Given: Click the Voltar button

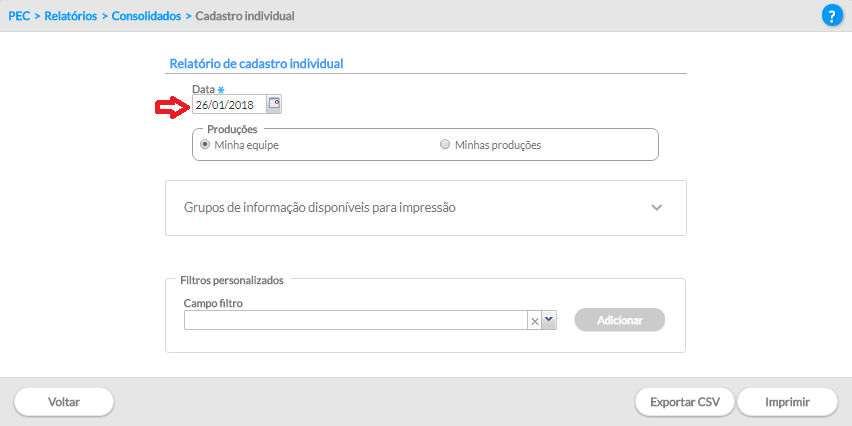Looking at the screenshot, I should 64,402.
